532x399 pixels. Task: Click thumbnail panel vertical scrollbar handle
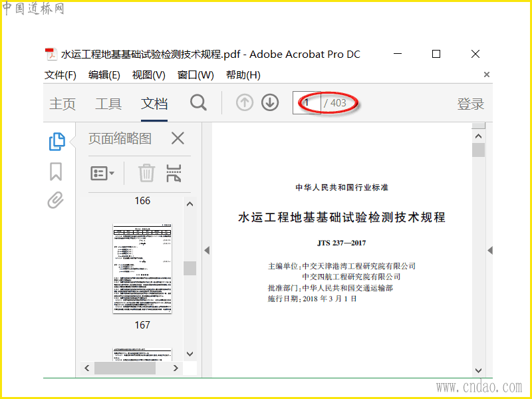[x=190, y=269]
